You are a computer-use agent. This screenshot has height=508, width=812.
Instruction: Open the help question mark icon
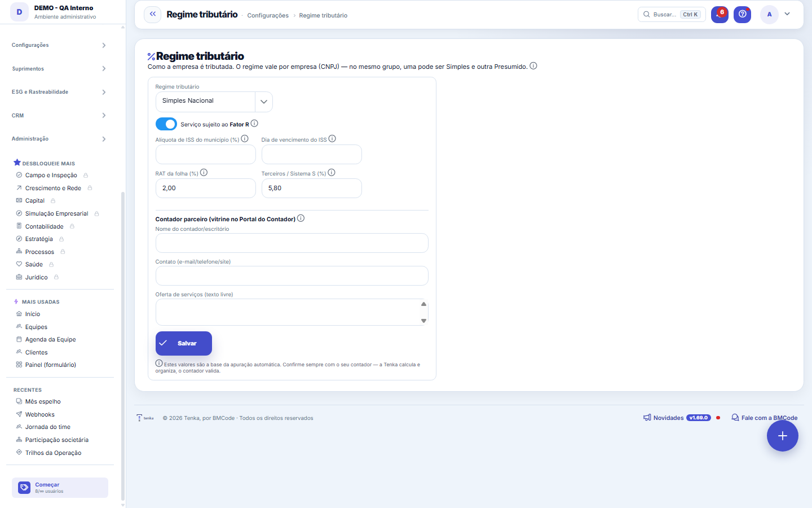pos(742,15)
